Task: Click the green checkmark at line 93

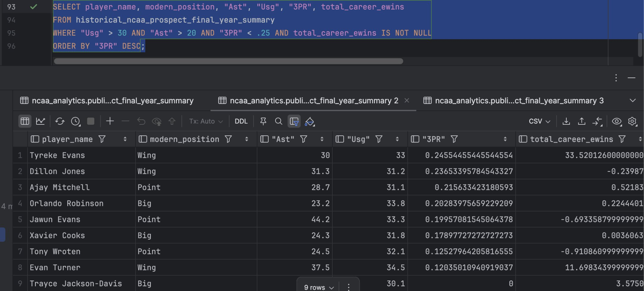Action: [x=33, y=7]
